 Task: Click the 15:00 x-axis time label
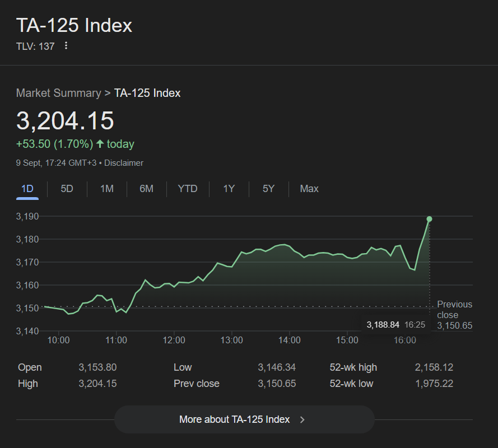click(347, 340)
